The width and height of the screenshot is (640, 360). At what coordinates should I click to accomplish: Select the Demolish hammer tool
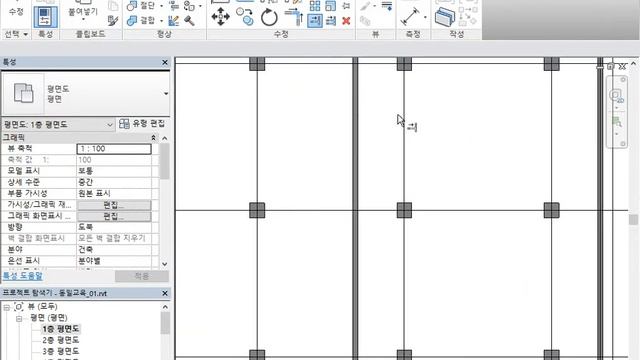click(x=189, y=20)
